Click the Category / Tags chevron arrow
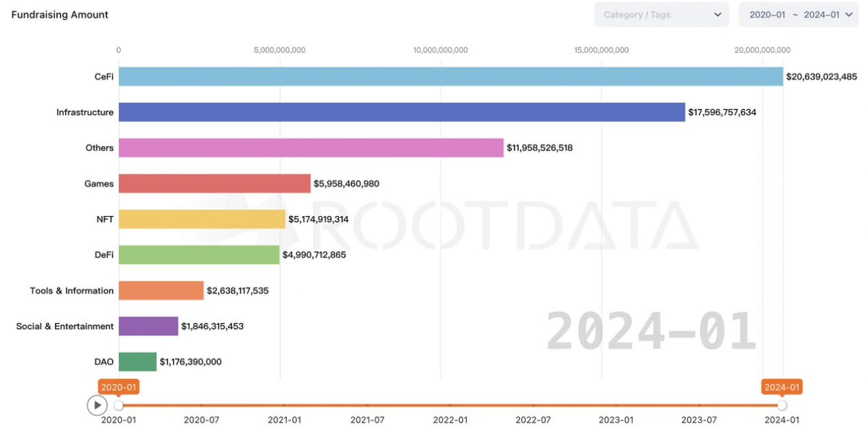The height and width of the screenshot is (432, 868). 718,14
